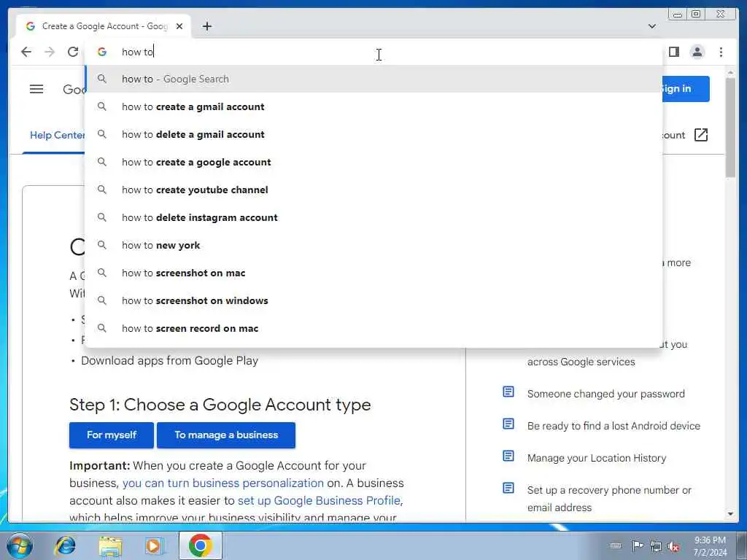Click the forward navigation arrow
This screenshot has height=560, width=747.
pos(50,52)
